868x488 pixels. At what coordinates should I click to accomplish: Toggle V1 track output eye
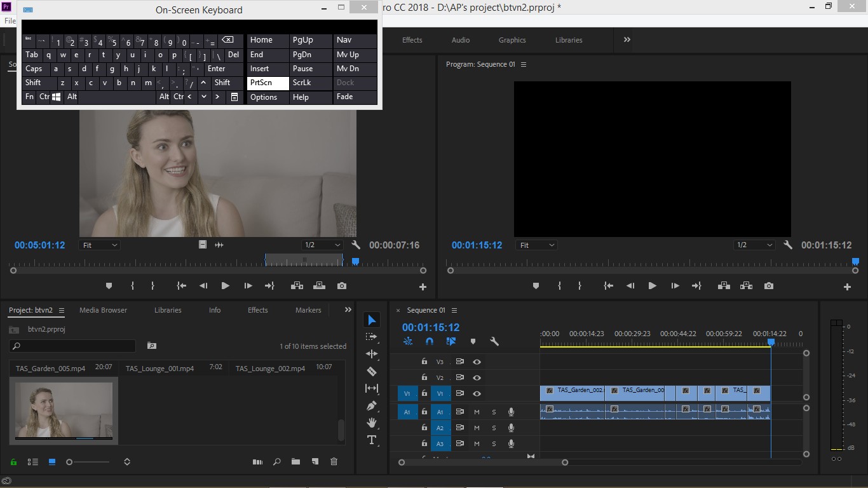coord(477,393)
